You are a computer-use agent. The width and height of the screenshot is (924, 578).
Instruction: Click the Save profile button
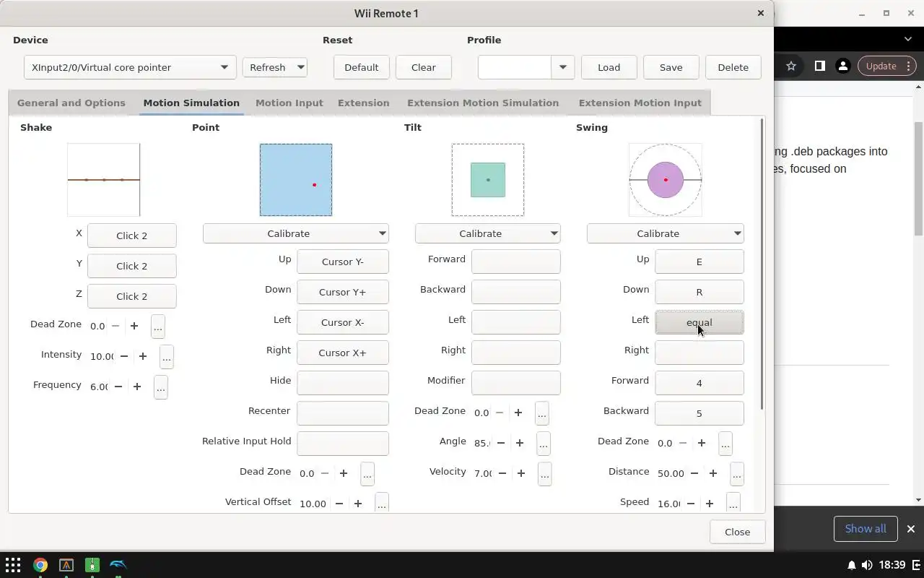point(671,67)
